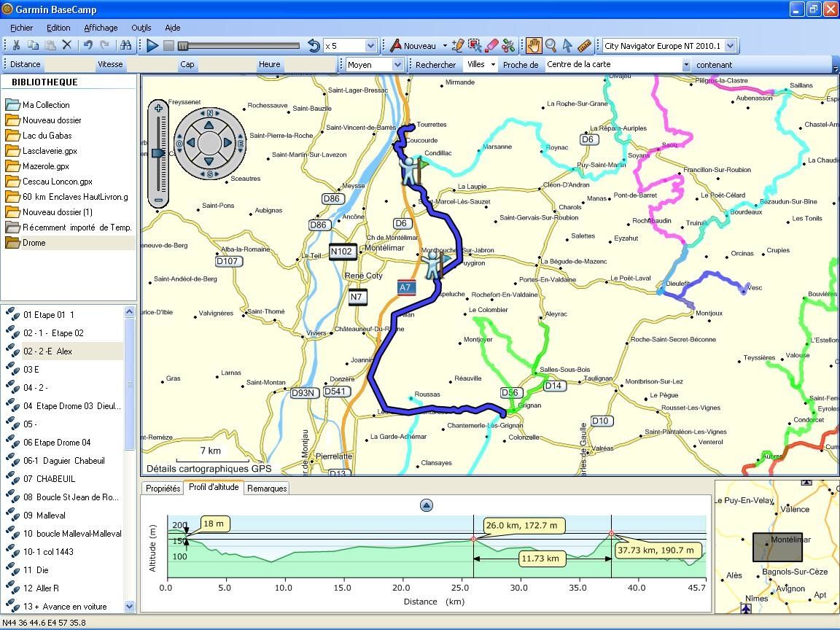Viewport: 840px width, 630px height.
Task: Click the 37.73 km marker on altitude profile
Action: pos(611,534)
